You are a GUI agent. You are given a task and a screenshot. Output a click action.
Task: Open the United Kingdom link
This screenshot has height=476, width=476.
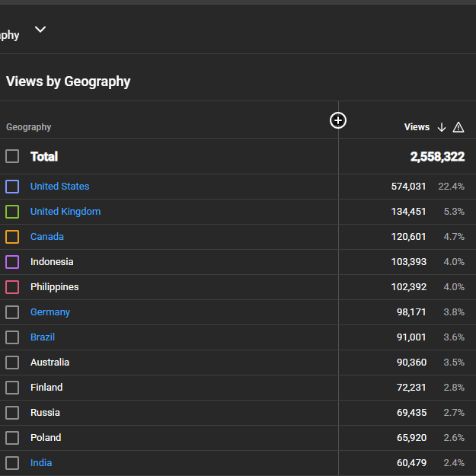pyautogui.click(x=65, y=211)
